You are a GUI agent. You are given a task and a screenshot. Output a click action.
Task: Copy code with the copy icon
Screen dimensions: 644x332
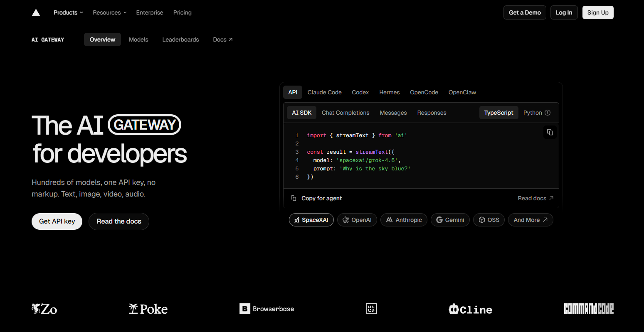pyautogui.click(x=550, y=132)
